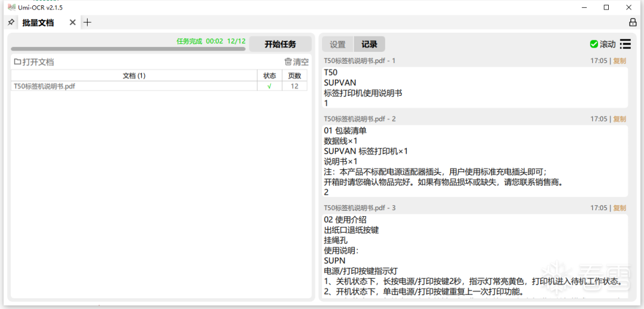
Task: Click the 页数 column header
Action: tap(295, 76)
